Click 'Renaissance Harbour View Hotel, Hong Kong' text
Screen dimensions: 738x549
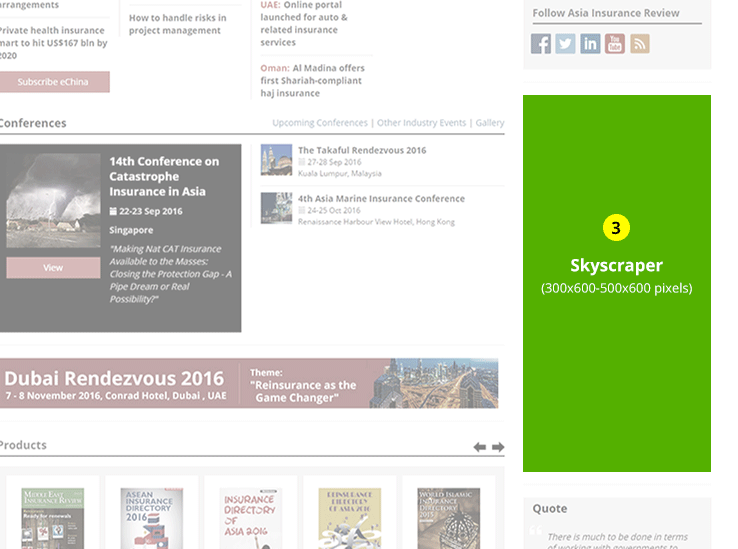click(x=376, y=222)
